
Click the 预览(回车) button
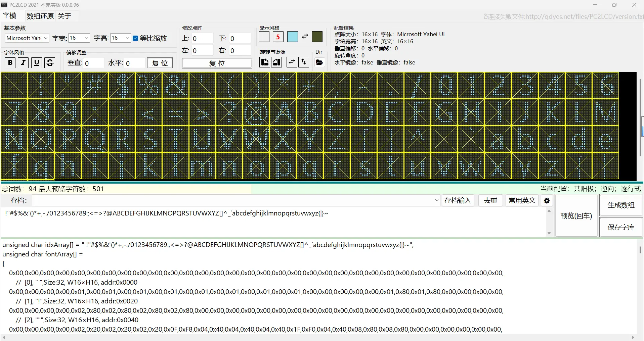(576, 216)
